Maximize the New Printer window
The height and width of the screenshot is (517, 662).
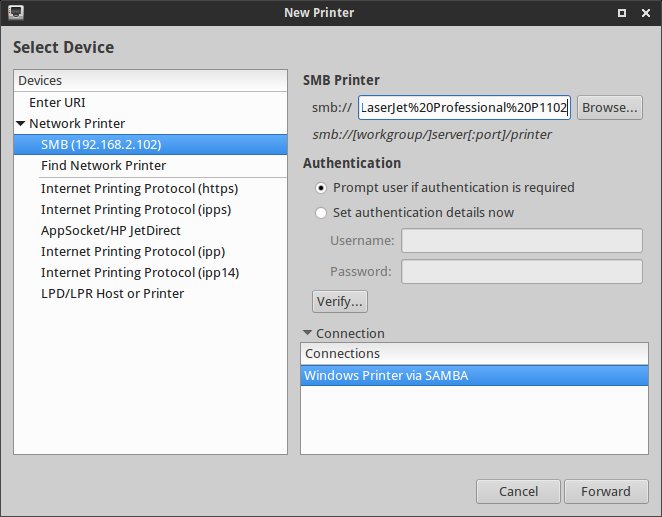pyautogui.click(x=621, y=13)
